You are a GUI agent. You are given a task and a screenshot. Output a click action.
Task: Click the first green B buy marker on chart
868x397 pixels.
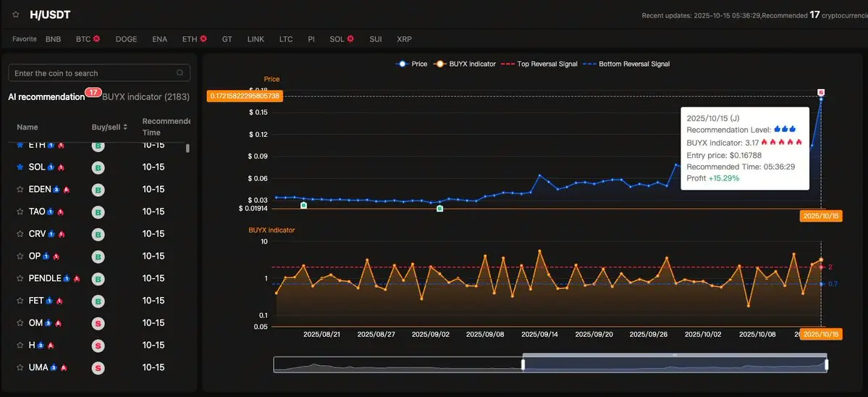303,206
